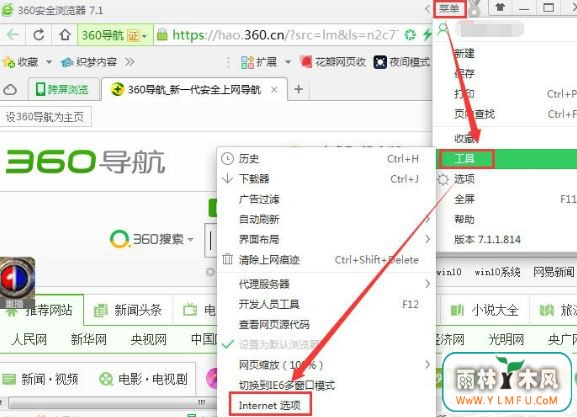Open the 扩展 extensions icon
The width and height of the screenshot is (577, 417).
pos(247,62)
